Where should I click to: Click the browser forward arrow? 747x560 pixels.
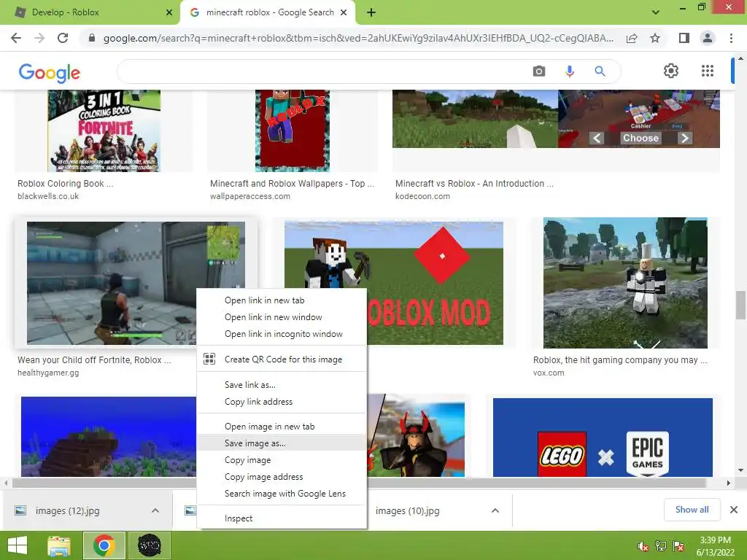[x=39, y=38]
